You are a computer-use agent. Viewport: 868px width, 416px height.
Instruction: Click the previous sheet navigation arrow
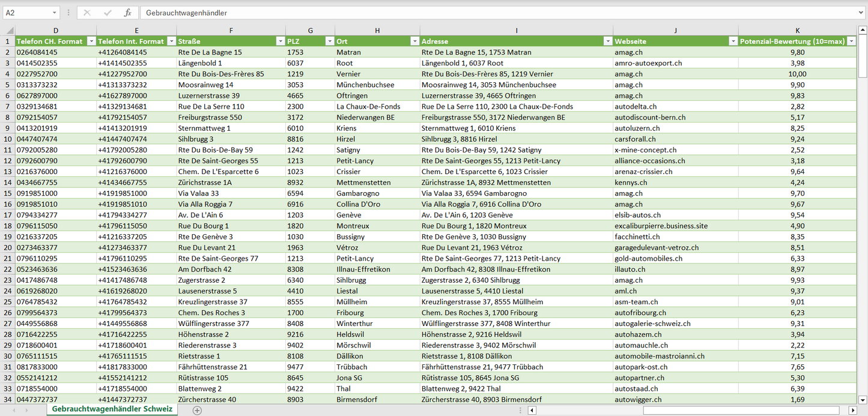click(13, 410)
